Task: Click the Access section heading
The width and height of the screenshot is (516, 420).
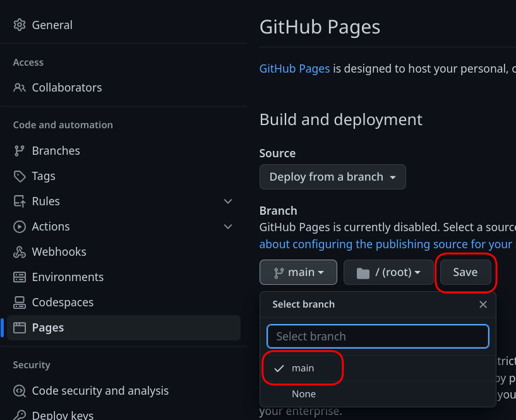Action: coord(28,63)
